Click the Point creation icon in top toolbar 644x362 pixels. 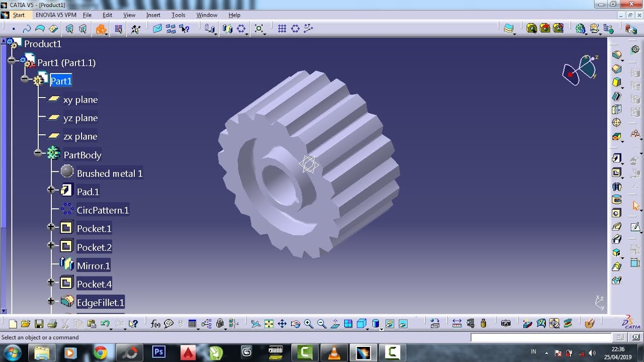(x=14, y=29)
